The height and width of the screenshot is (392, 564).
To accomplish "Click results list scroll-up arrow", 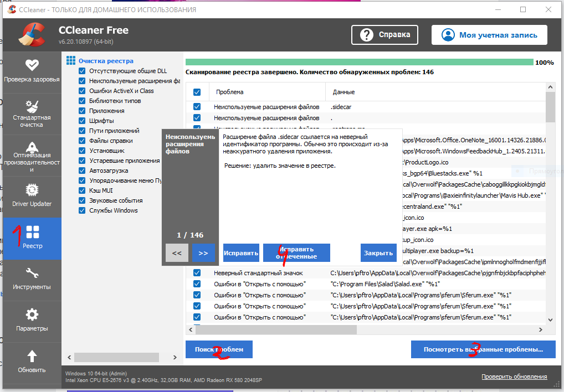I will pos(550,87).
